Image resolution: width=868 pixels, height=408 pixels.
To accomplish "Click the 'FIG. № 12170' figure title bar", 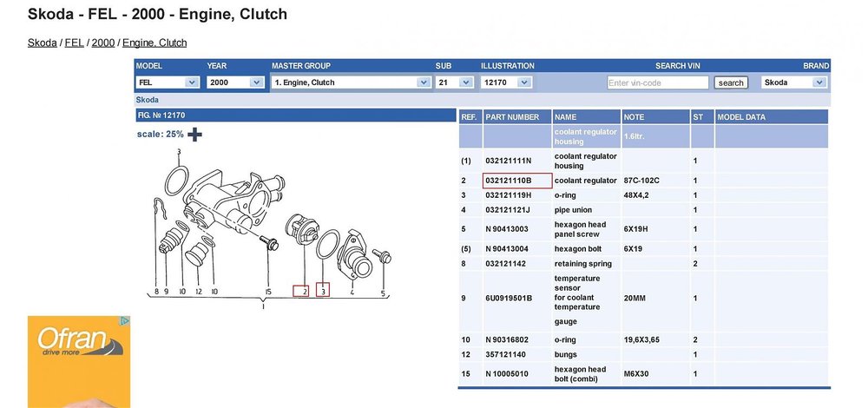I will [295, 115].
